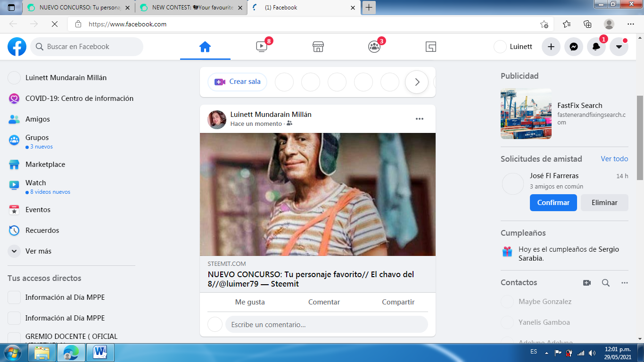Open the FastFix Search ad image
644x362 pixels.
[x=526, y=114]
